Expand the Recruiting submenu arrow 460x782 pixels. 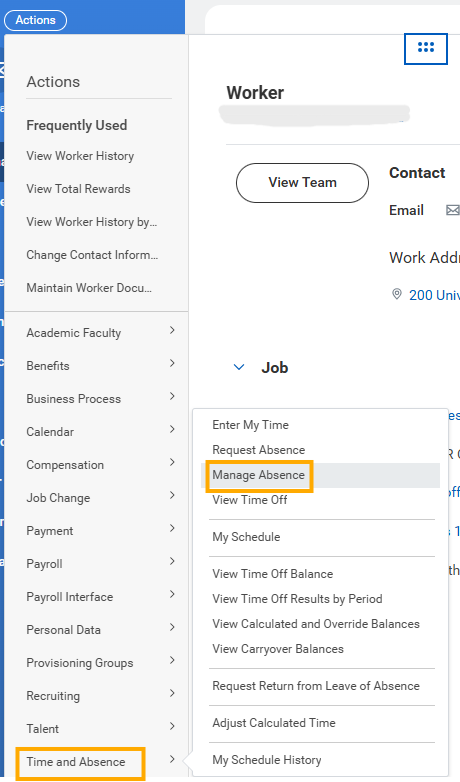pos(172,693)
